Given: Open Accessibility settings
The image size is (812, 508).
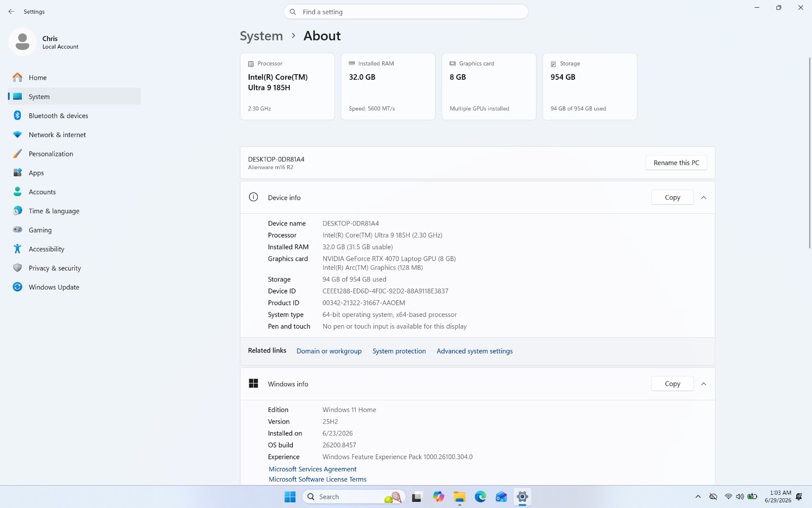Looking at the screenshot, I should (x=75, y=249).
